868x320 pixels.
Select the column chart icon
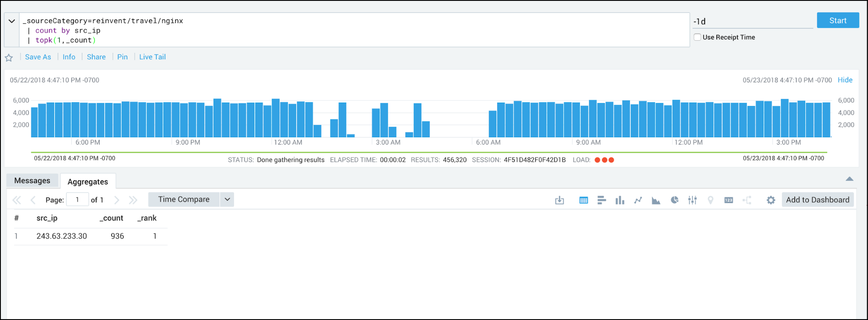(x=620, y=200)
